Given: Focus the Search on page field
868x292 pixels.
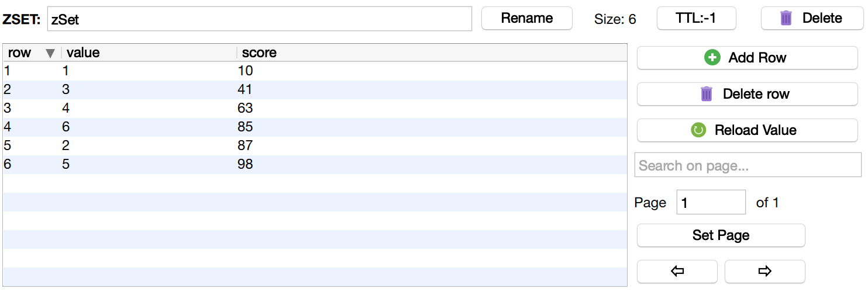Looking at the screenshot, I should 748,166.
